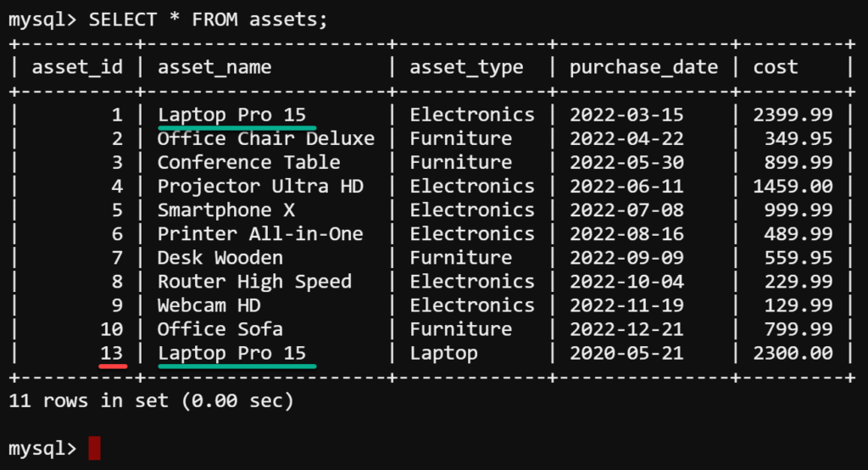Image resolution: width=868 pixels, height=470 pixels.
Task: Click the Projector Ultra HD cell
Action: (260, 187)
